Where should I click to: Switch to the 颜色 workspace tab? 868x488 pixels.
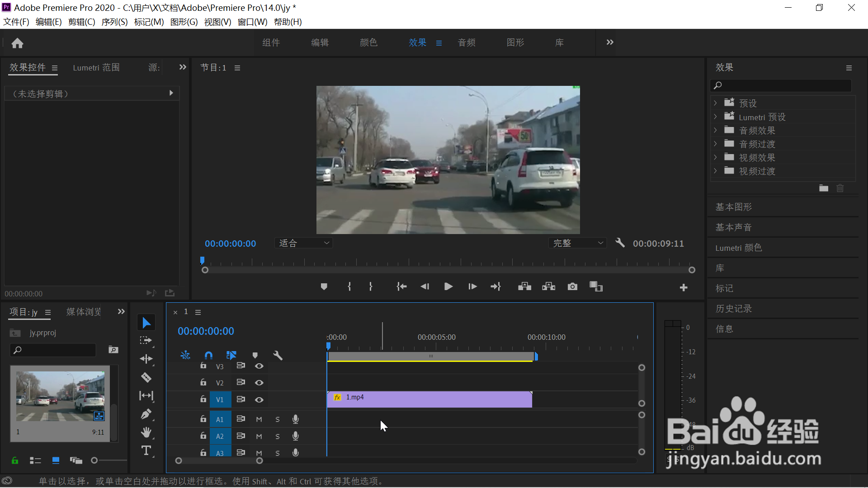tap(368, 42)
